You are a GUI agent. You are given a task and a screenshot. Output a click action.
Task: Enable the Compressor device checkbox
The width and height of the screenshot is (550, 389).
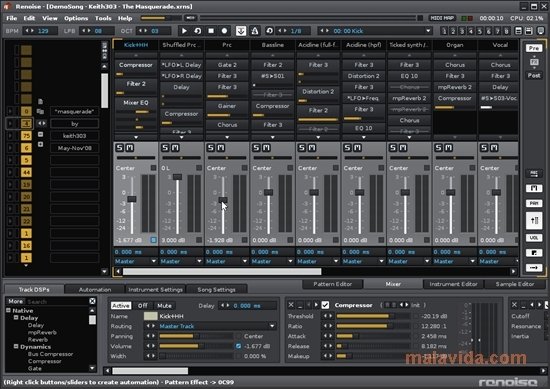pyautogui.click(x=325, y=305)
